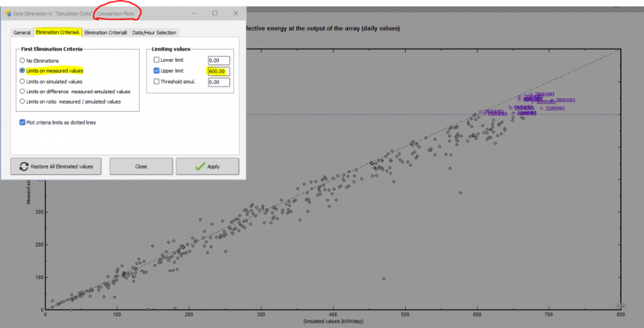Screen dimensions: 644x328
Task: Toggle Plot criteria limits as dotted lines
Action: pyautogui.click(x=23, y=122)
